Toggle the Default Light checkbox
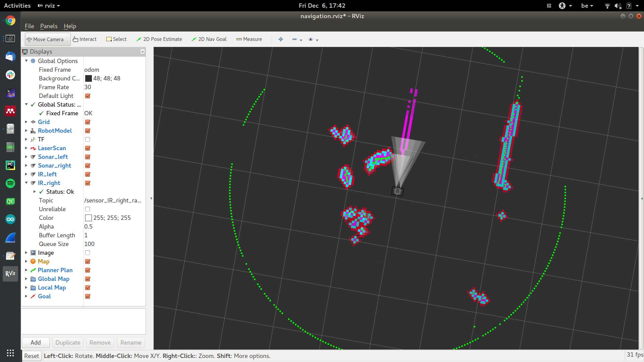 click(x=88, y=96)
